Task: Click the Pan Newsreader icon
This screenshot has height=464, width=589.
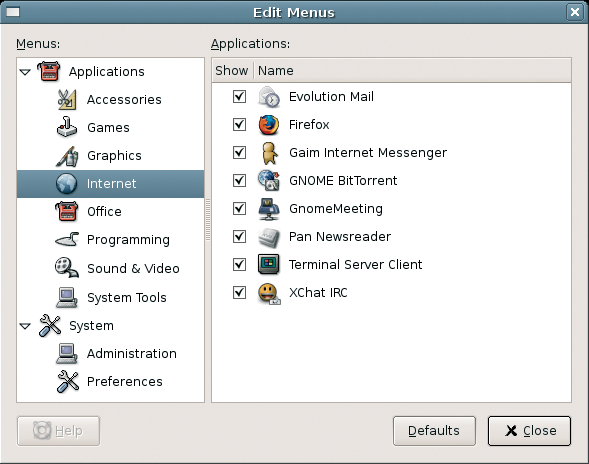Action: tap(269, 237)
